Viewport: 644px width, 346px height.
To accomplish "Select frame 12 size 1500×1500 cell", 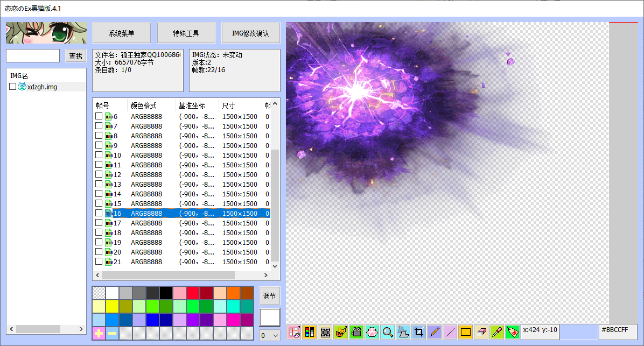I will coord(240,174).
